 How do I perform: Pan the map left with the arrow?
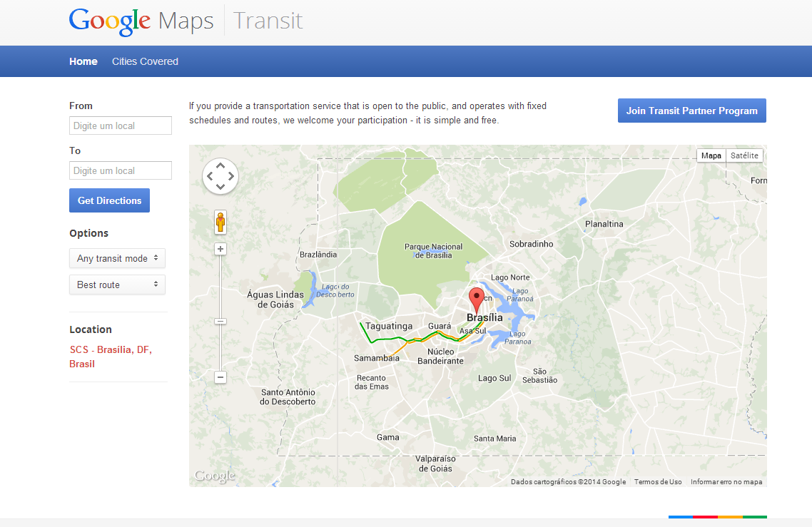tap(210, 176)
